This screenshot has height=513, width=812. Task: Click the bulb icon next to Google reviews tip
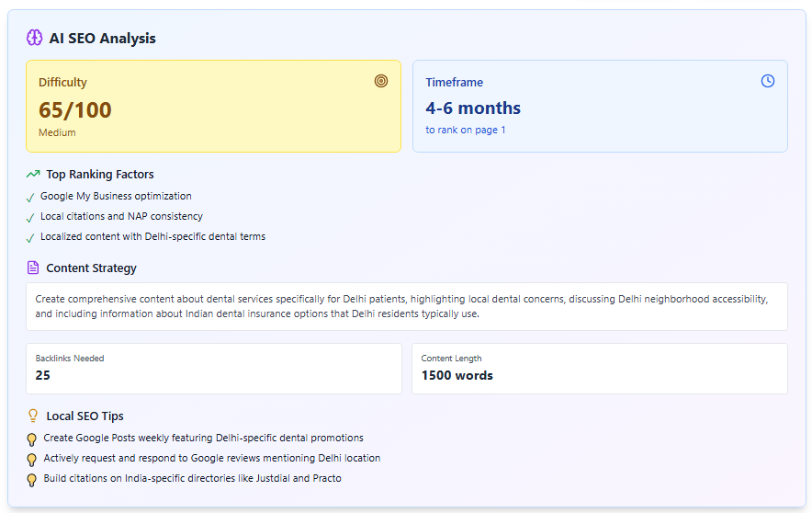click(31, 460)
